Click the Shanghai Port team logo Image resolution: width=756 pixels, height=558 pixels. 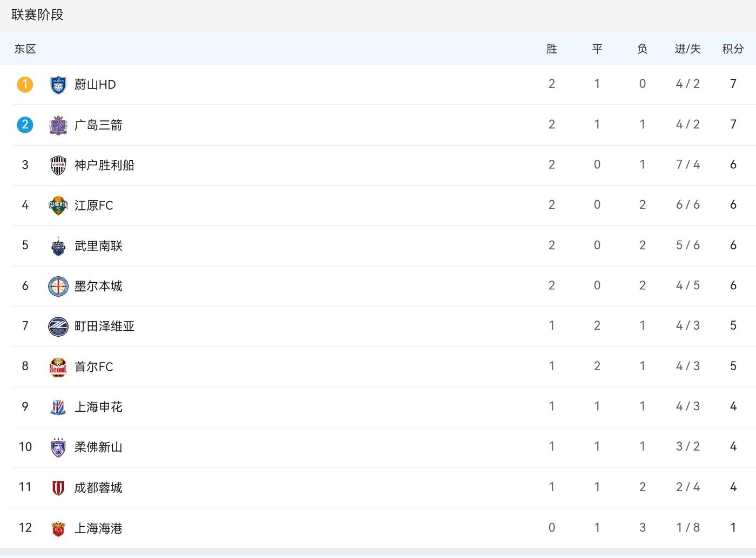coord(58,528)
